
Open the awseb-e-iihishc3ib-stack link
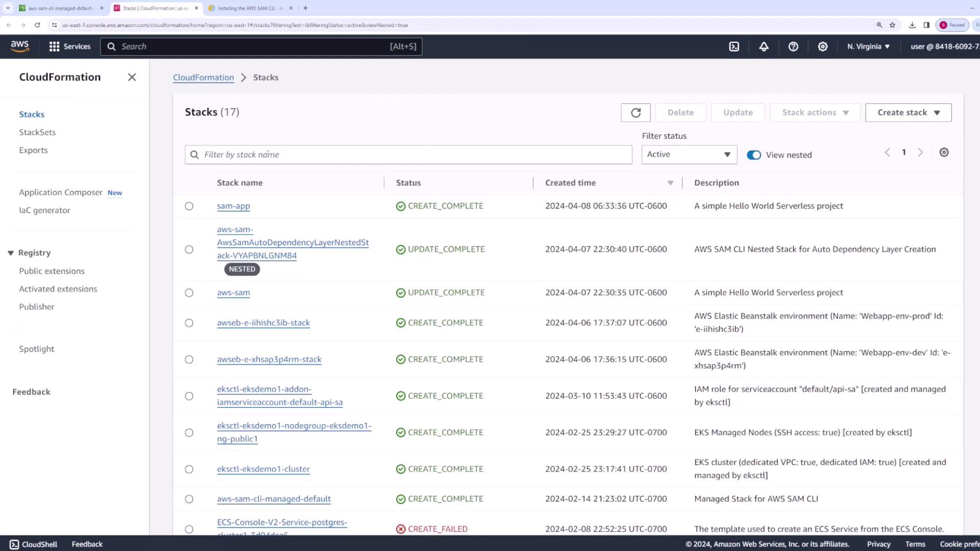263,323
